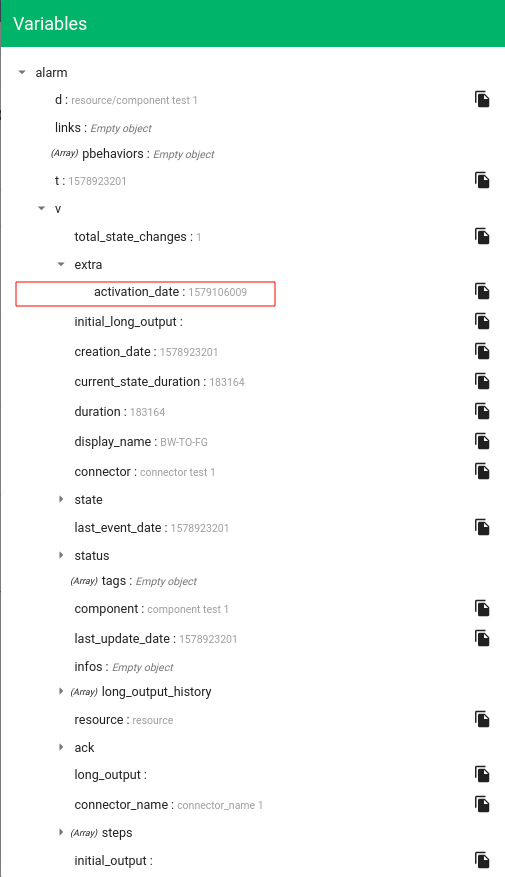
Task: Collapse the v node
Action: point(41,209)
